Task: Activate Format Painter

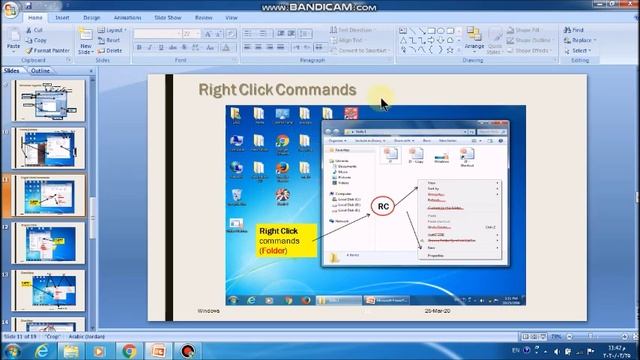Action: point(47,51)
